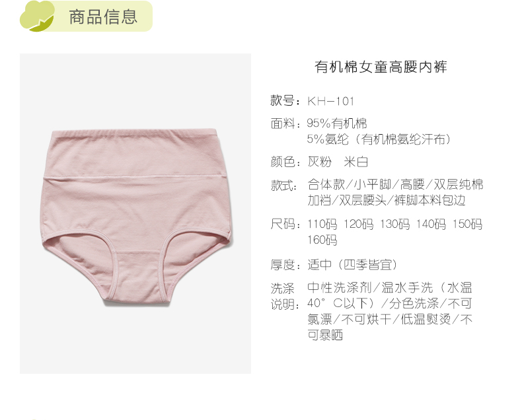
Task: Choose size 130码
Action: [394, 224]
